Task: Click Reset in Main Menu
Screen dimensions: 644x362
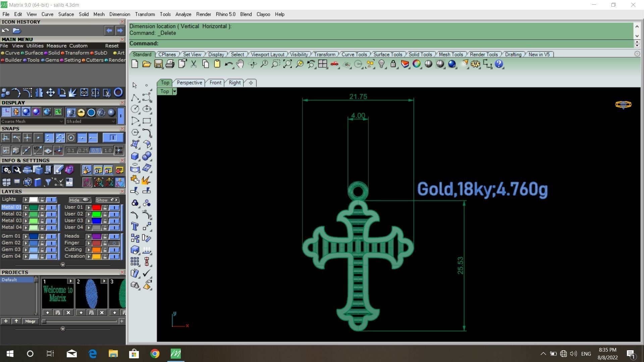Action: pyautogui.click(x=112, y=46)
